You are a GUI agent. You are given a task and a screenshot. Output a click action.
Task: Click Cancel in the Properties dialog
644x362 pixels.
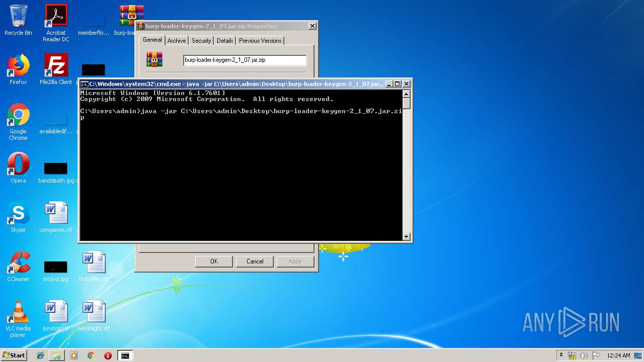255,261
